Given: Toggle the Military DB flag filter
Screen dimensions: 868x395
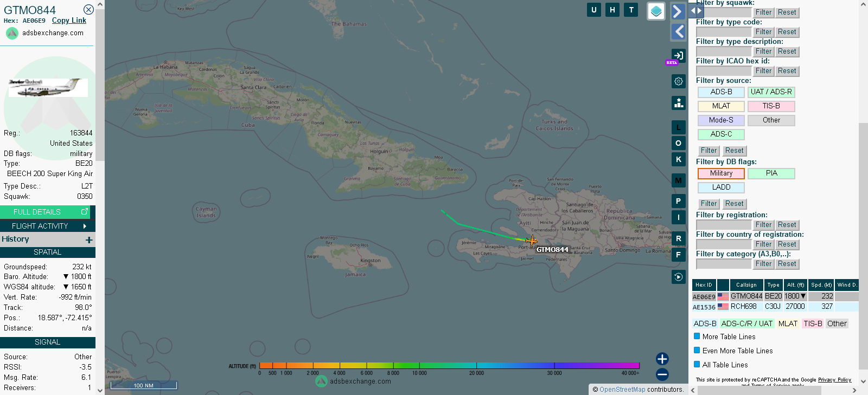Looking at the screenshot, I should (x=721, y=173).
